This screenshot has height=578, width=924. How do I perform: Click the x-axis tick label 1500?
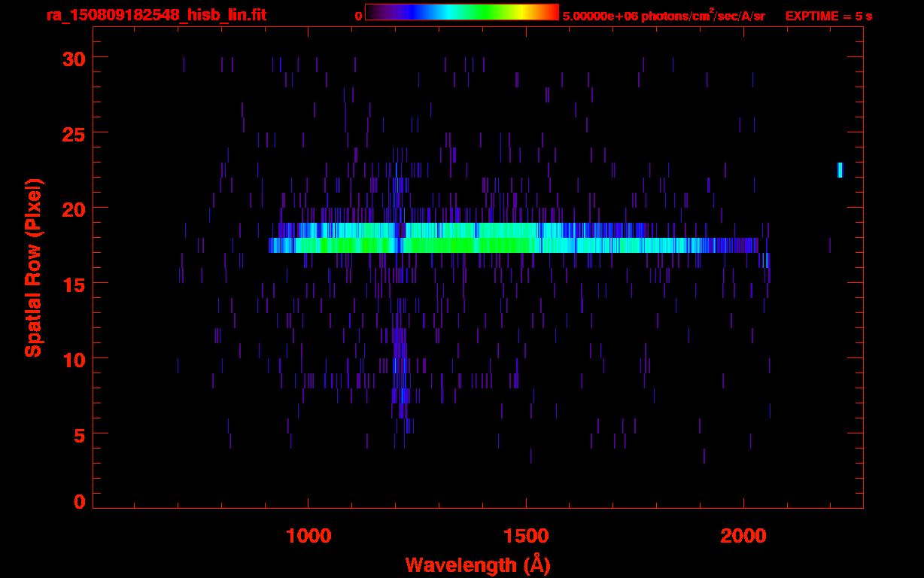pos(525,535)
